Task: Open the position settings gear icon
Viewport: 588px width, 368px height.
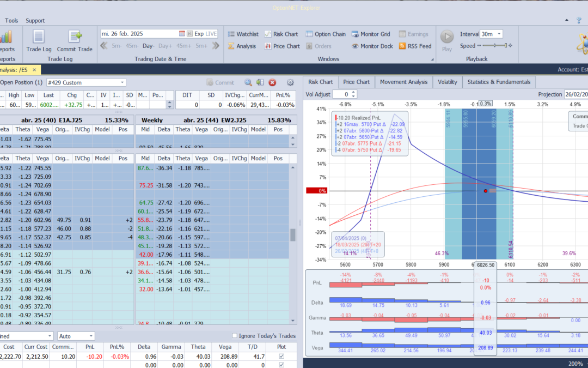Action: pyautogui.click(x=290, y=83)
